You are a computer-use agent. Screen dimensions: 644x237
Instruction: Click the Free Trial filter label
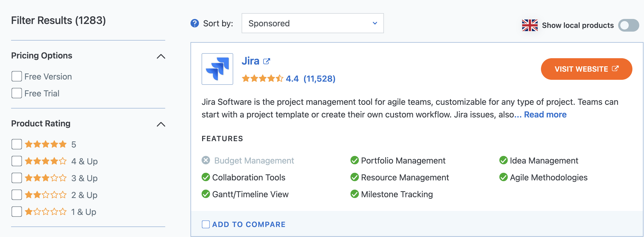tap(42, 93)
